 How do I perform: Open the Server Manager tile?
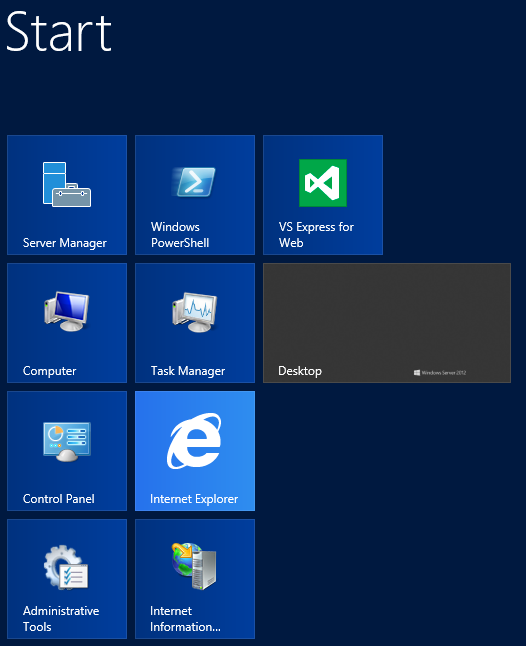click(67, 195)
